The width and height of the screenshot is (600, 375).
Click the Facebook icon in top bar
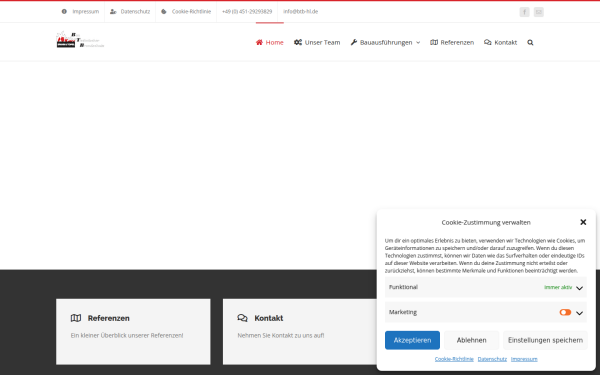524,12
